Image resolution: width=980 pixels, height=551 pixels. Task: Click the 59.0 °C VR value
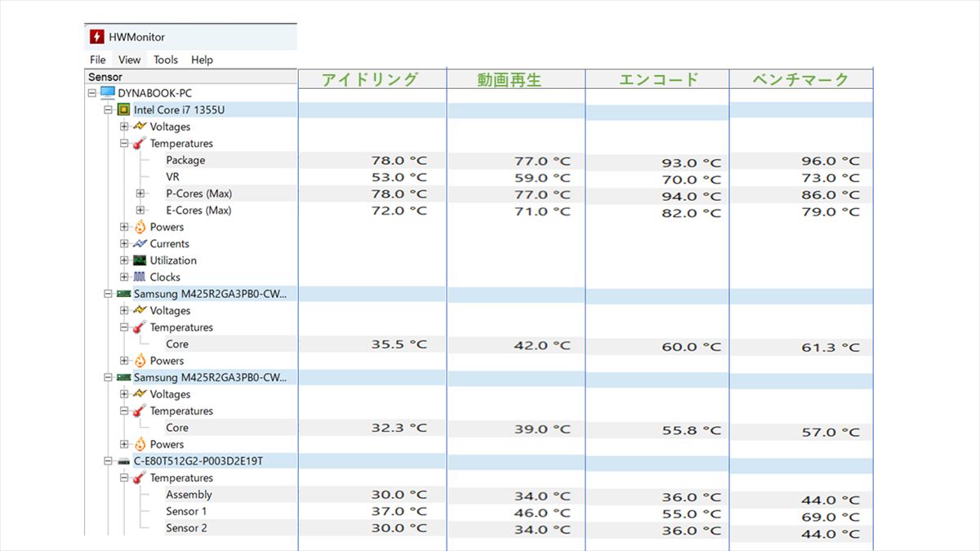click(542, 178)
